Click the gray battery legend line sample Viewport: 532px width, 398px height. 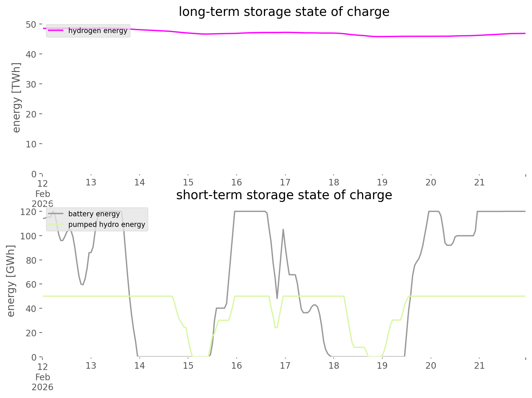pyautogui.click(x=56, y=214)
